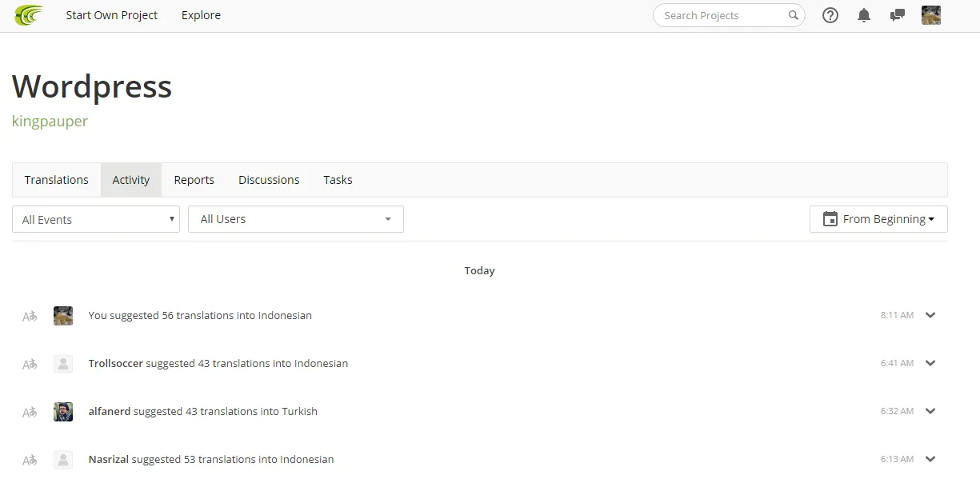The height and width of the screenshot is (487, 980).
Task: Open the notifications bell icon
Action: (864, 15)
